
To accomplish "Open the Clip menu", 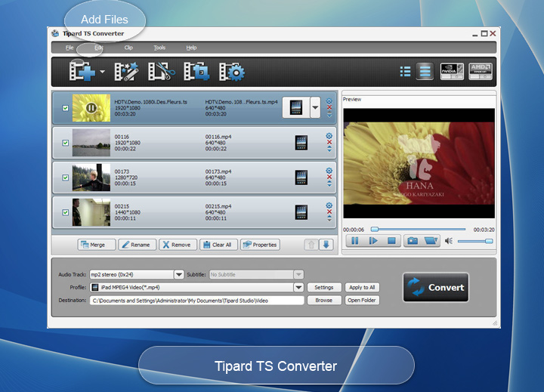I will point(128,48).
